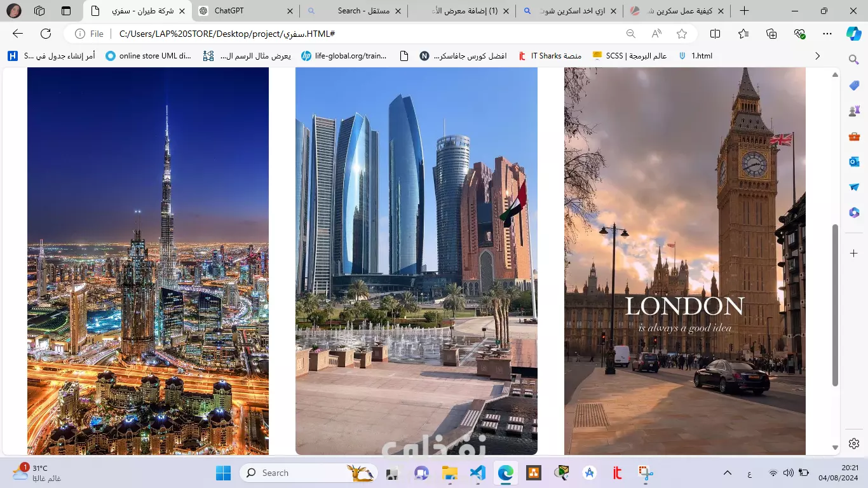Open the افضل كورس جافاسكر bookmark
The image size is (868, 488).
point(463,56)
